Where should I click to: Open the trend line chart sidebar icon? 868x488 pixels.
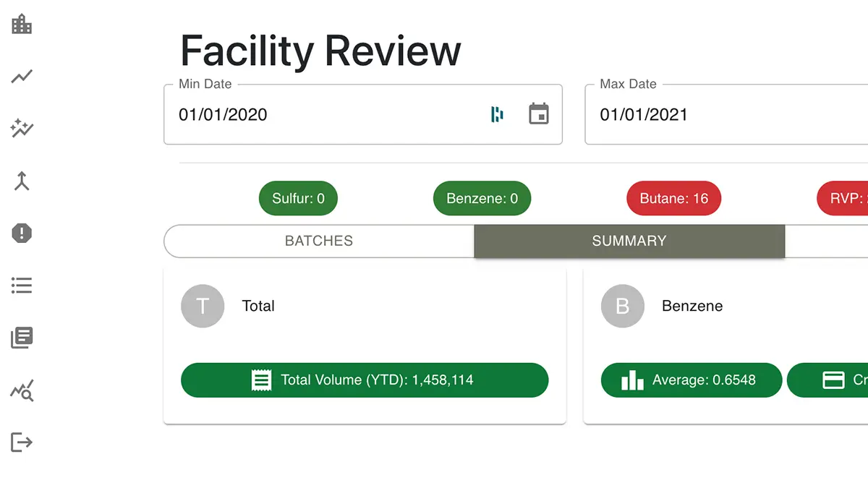[22, 76]
